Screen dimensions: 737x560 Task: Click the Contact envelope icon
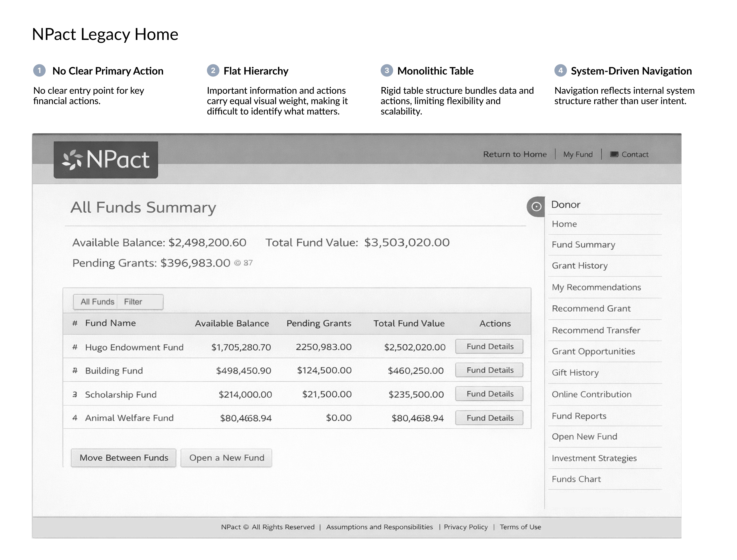tap(614, 154)
